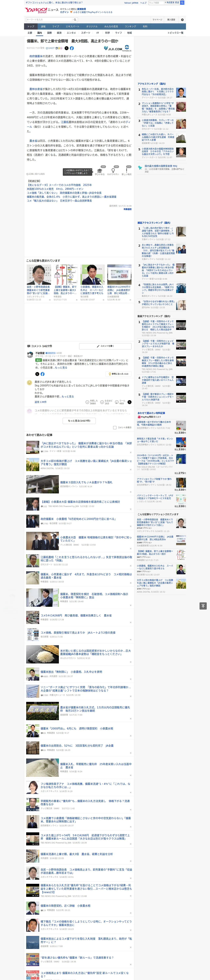React with the 新しい視点 exclamation icon
Viewport: 210px width, 980px height.
[x=127, y=170]
